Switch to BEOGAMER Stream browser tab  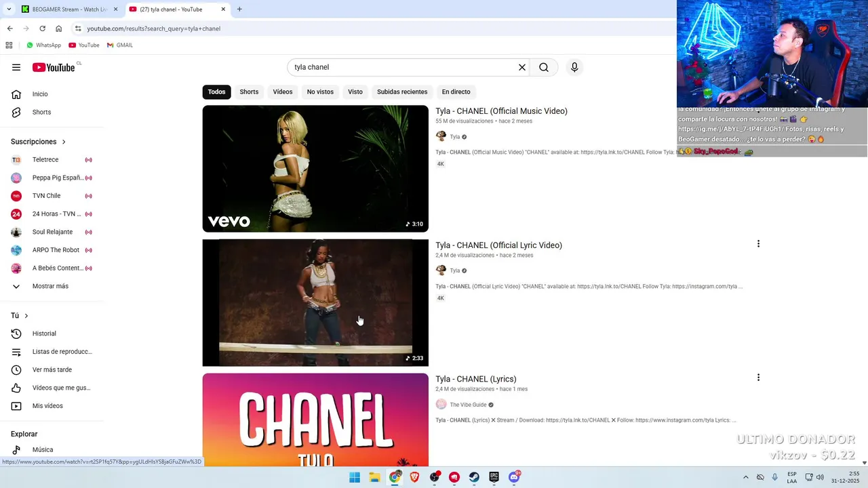pos(69,9)
